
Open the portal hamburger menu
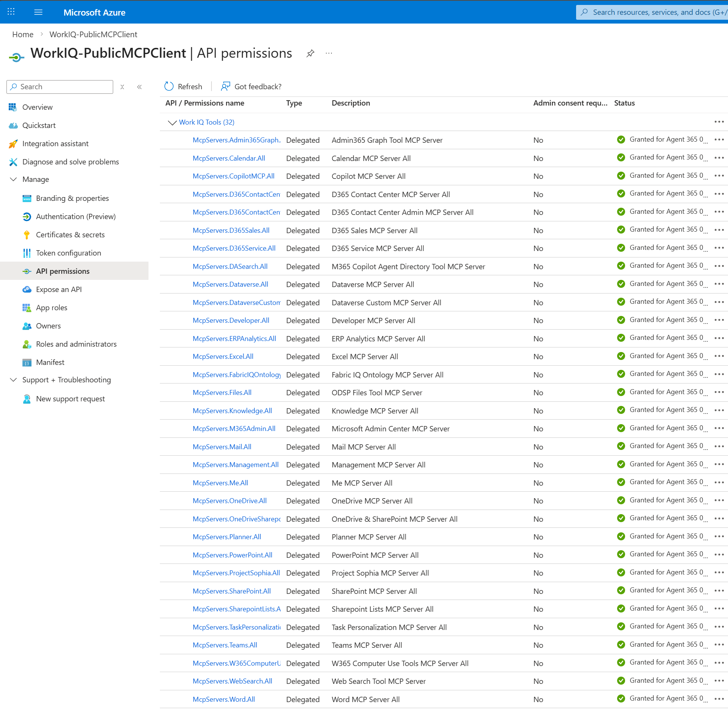[x=38, y=12]
